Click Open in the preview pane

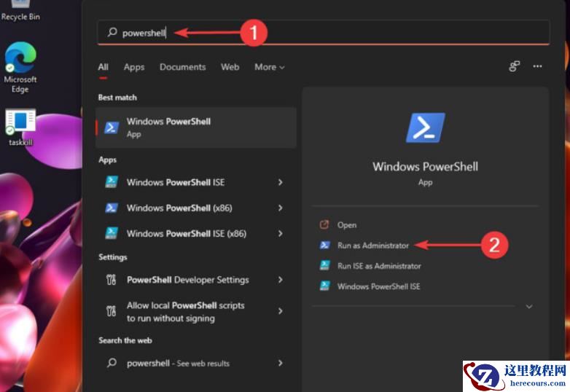tap(347, 225)
